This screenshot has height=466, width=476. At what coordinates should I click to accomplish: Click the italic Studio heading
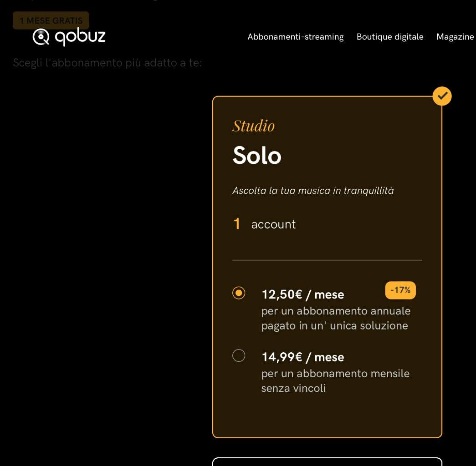pyautogui.click(x=253, y=126)
